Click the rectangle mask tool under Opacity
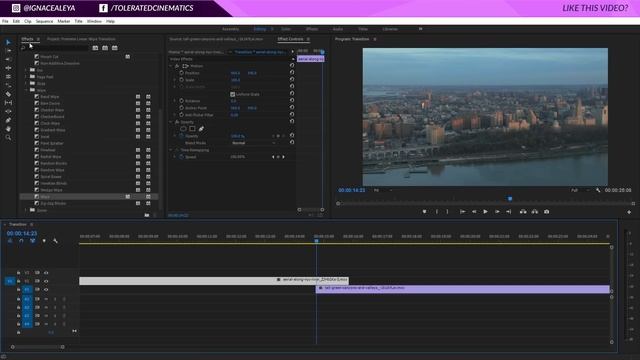640x360 pixels. [x=192, y=129]
